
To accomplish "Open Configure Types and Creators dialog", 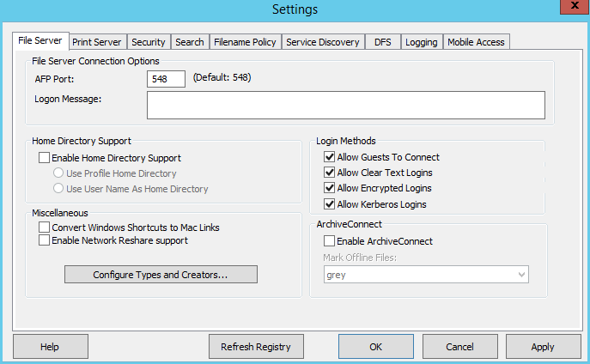I will coord(161,275).
